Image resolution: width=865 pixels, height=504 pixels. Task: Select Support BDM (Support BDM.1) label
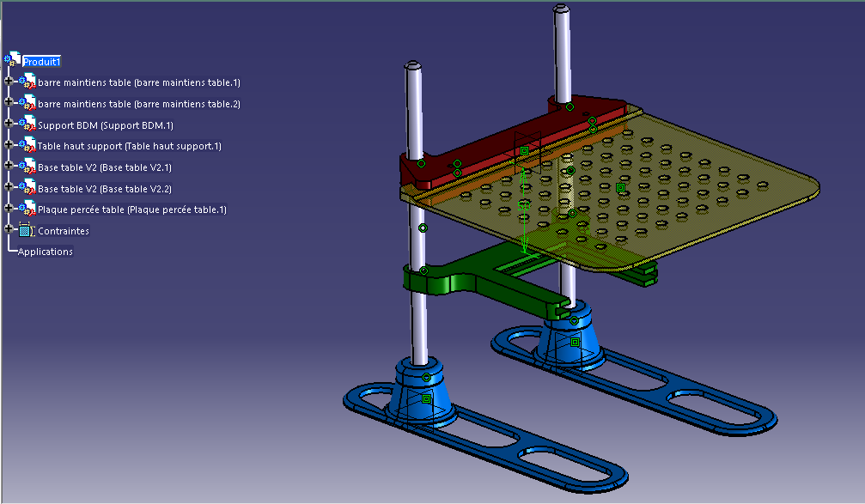coord(106,125)
